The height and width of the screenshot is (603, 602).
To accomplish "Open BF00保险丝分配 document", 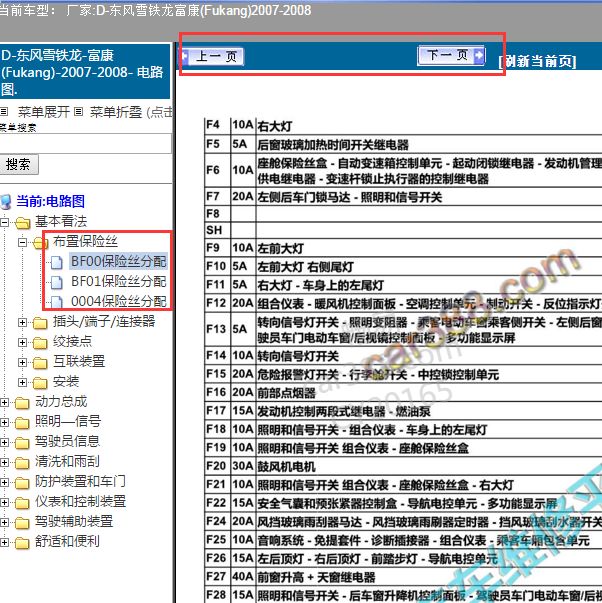I will [118, 262].
